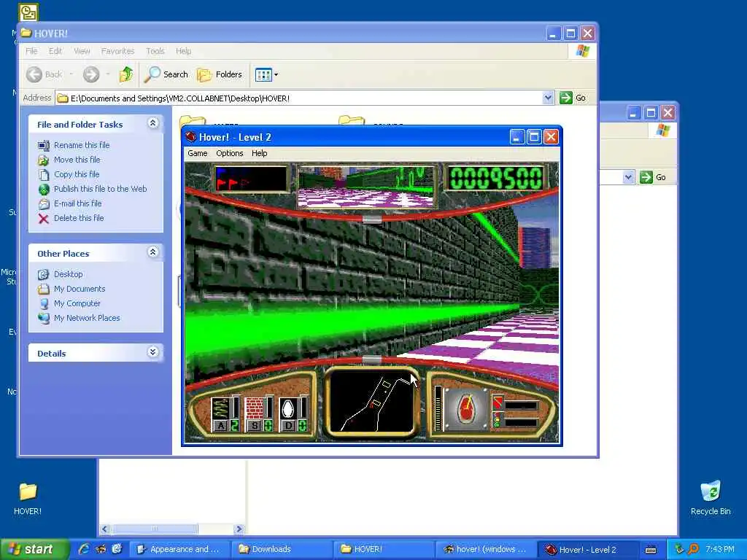Expand the address bar dropdown in HOVER! window
This screenshot has width=747, height=560.
548,98
